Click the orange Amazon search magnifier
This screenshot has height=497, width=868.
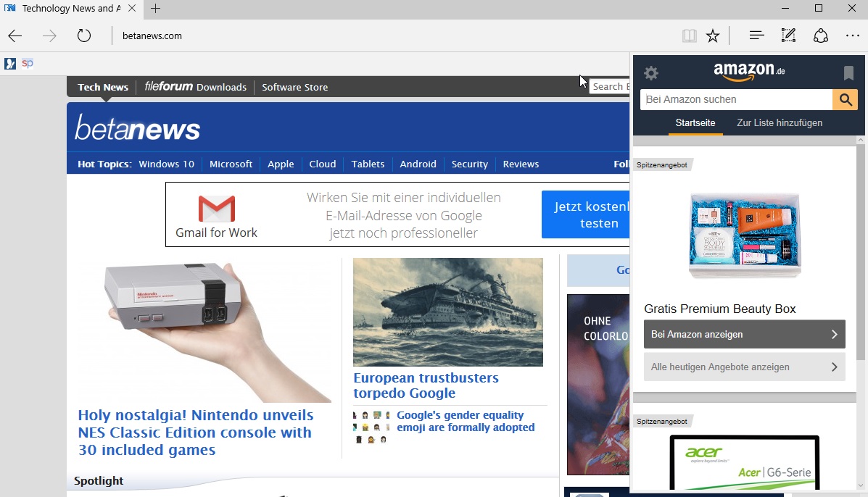[x=845, y=99]
